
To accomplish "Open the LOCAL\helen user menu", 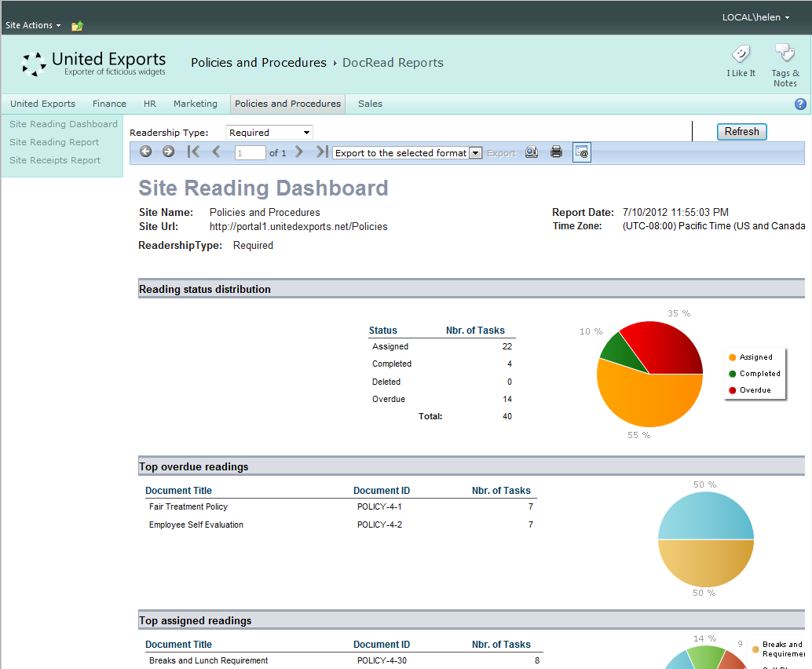I will [755, 17].
